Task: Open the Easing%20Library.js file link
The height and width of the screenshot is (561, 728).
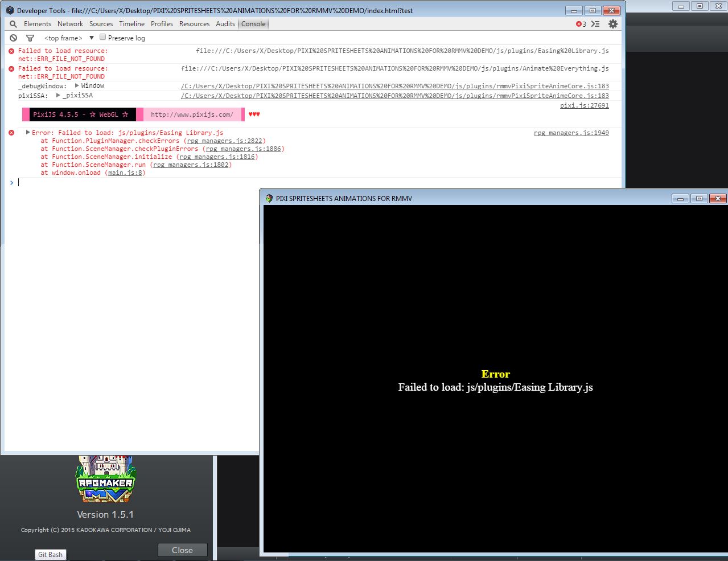Action: click(402, 51)
